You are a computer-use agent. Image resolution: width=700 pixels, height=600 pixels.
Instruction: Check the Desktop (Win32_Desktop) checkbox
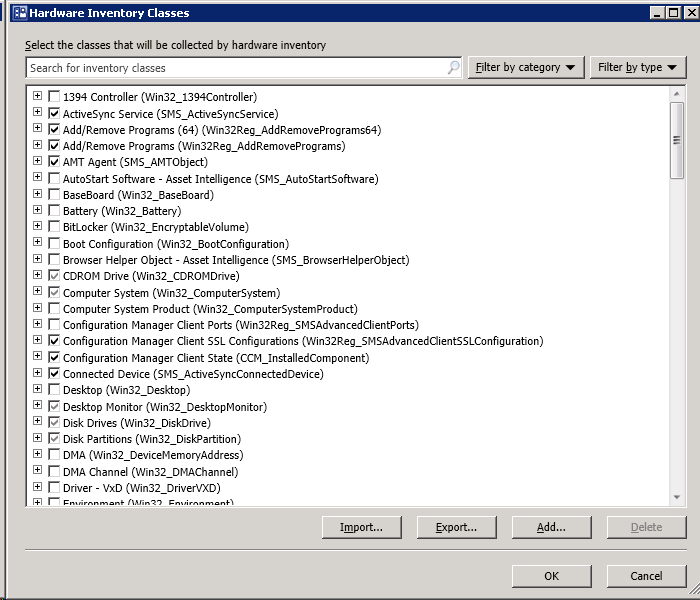54,390
